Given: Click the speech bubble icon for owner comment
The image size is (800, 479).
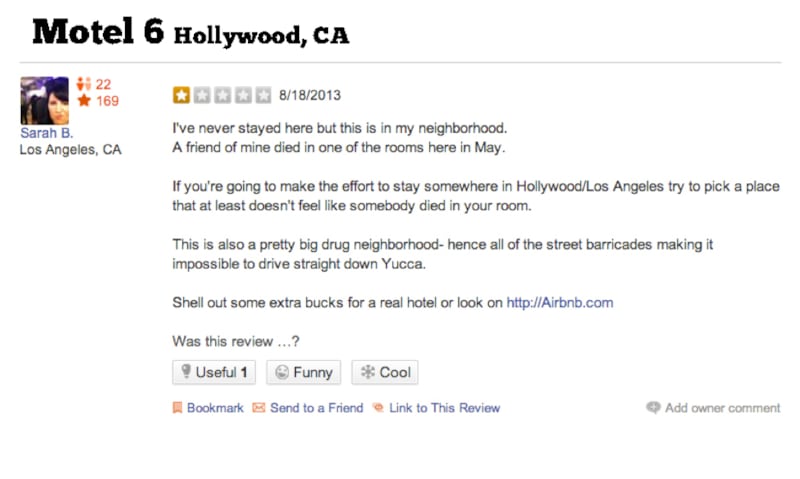Looking at the screenshot, I should [x=653, y=408].
